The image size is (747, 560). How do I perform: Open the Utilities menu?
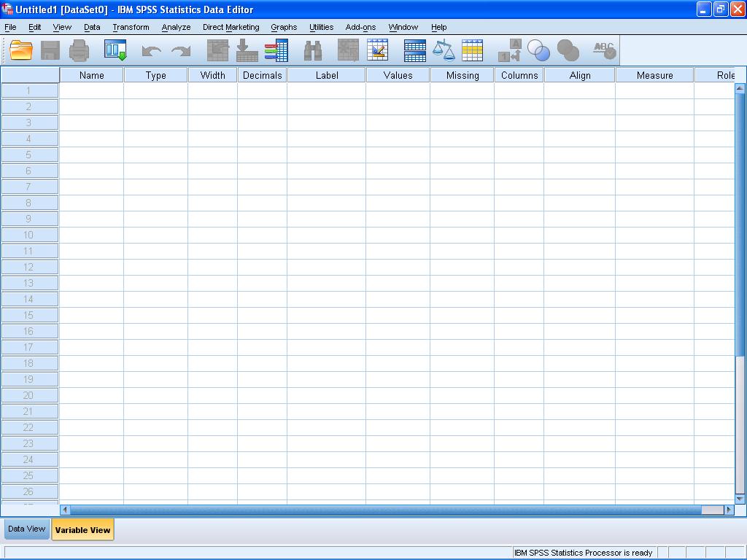click(x=321, y=27)
